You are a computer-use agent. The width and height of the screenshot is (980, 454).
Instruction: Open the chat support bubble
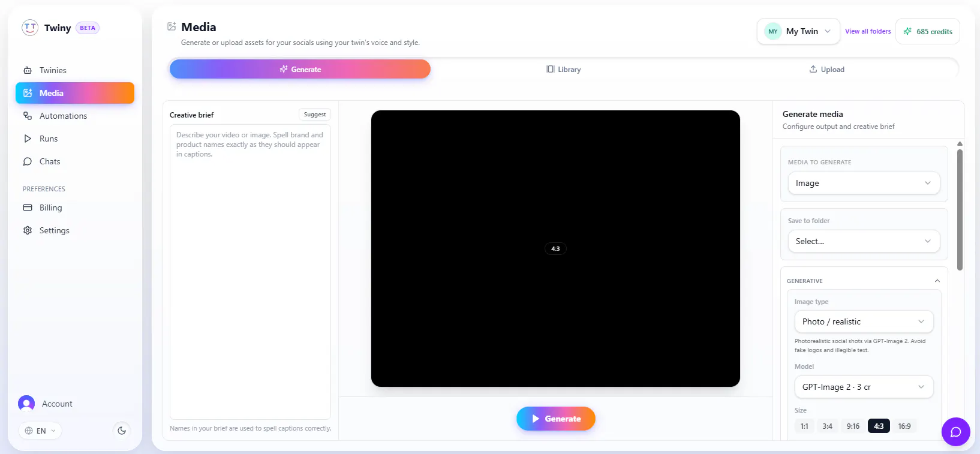956,432
